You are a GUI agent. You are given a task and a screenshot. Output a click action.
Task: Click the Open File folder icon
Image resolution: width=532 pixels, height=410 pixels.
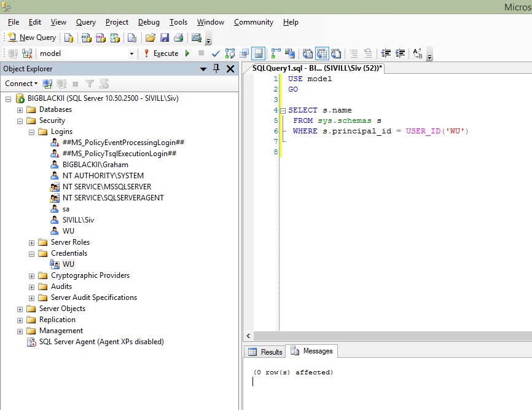click(x=150, y=37)
